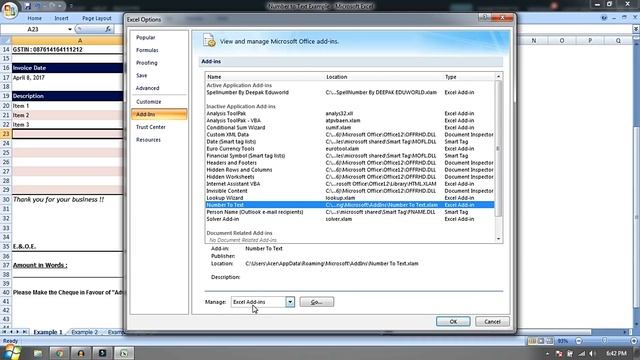Screen dimensions: 640x360
Task: Select Custom XML Data add-in row
Action: click(350, 134)
